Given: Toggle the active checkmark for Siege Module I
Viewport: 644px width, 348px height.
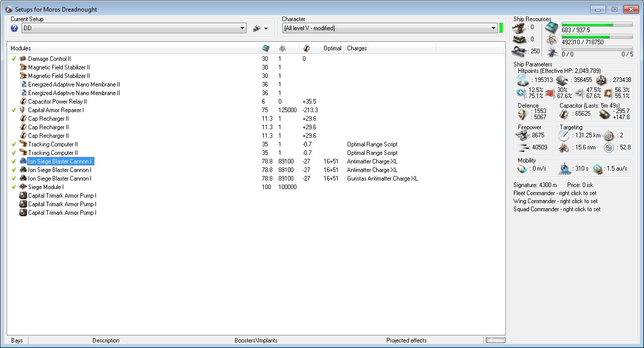Looking at the screenshot, I should (x=14, y=187).
